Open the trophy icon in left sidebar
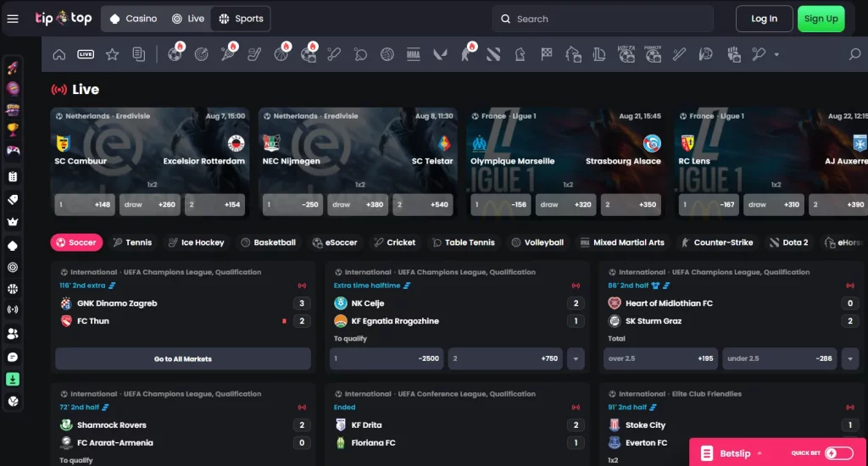 point(13,130)
